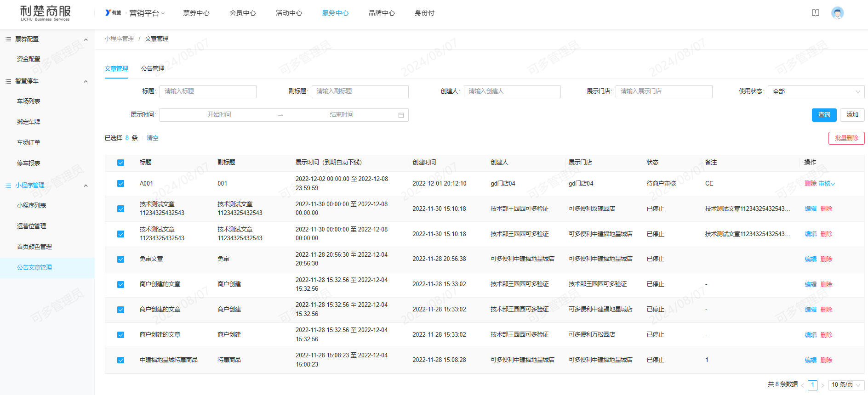Screen dimensions: 868x395
Task: Click the 利楚商服 logo
Action: click(x=45, y=13)
